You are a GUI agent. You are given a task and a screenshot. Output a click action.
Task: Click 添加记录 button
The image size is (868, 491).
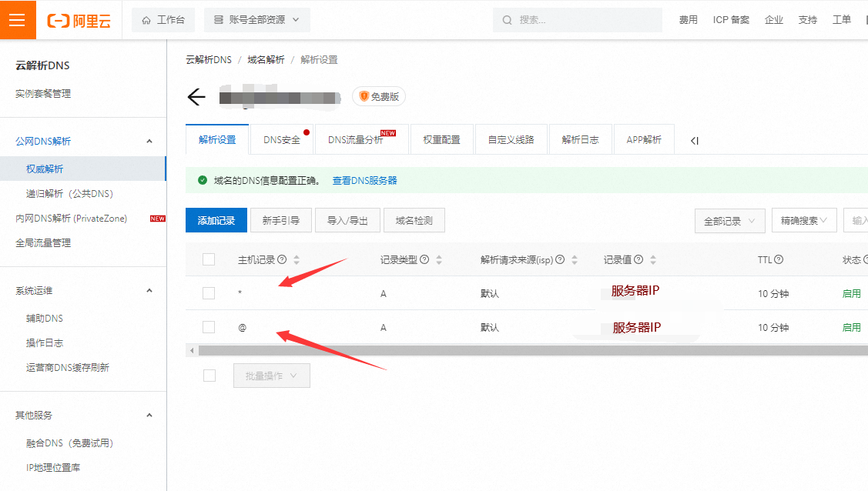(216, 221)
